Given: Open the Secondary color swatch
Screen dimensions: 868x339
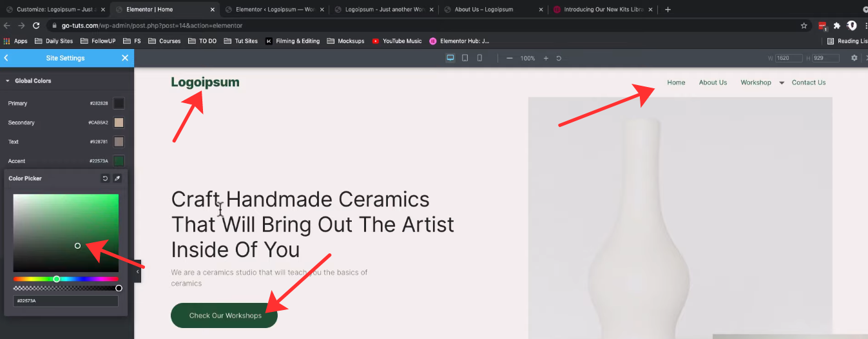Looking at the screenshot, I should (x=119, y=122).
